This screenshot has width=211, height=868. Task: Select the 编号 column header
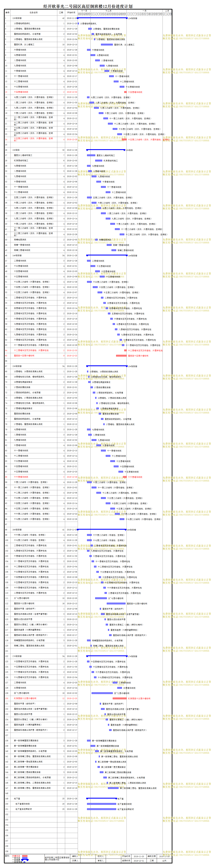point(7,12)
